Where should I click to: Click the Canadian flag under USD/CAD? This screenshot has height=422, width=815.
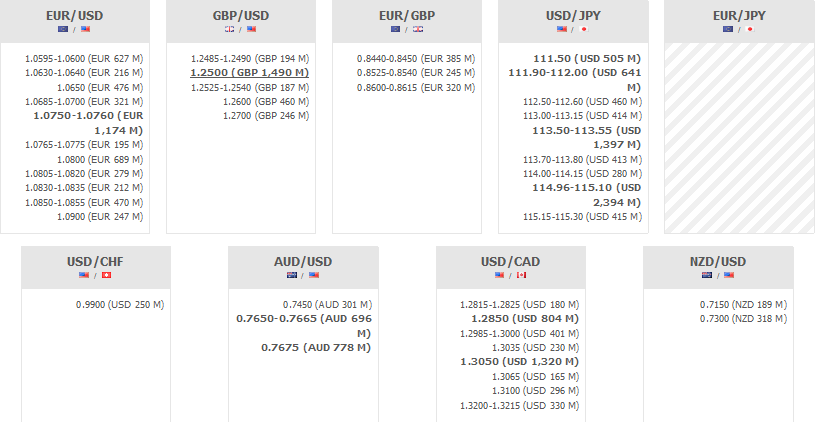coord(521,275)
